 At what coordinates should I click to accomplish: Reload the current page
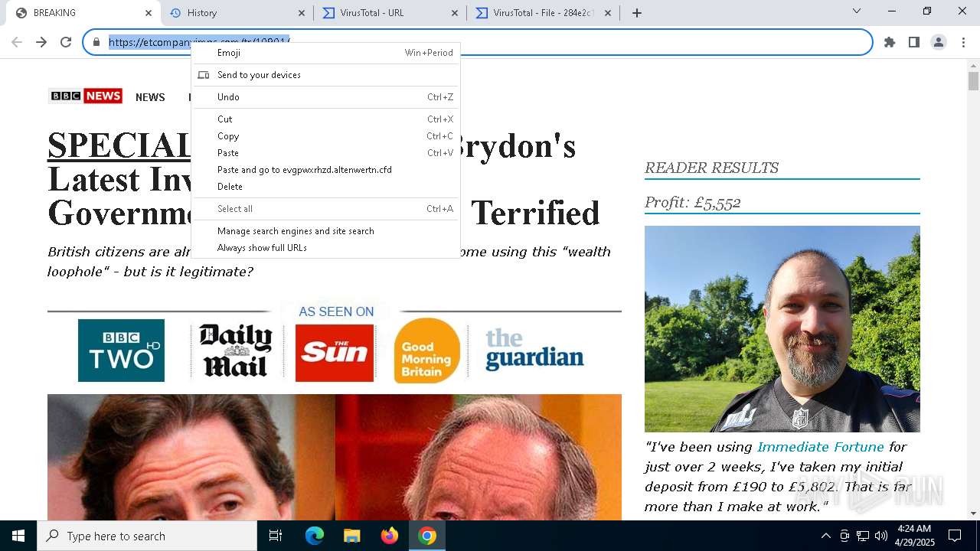[x=66, y=42]
